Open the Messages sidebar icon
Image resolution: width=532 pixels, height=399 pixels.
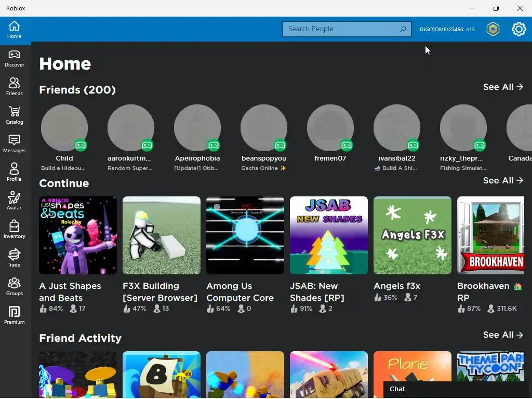[x=14, y=144]
